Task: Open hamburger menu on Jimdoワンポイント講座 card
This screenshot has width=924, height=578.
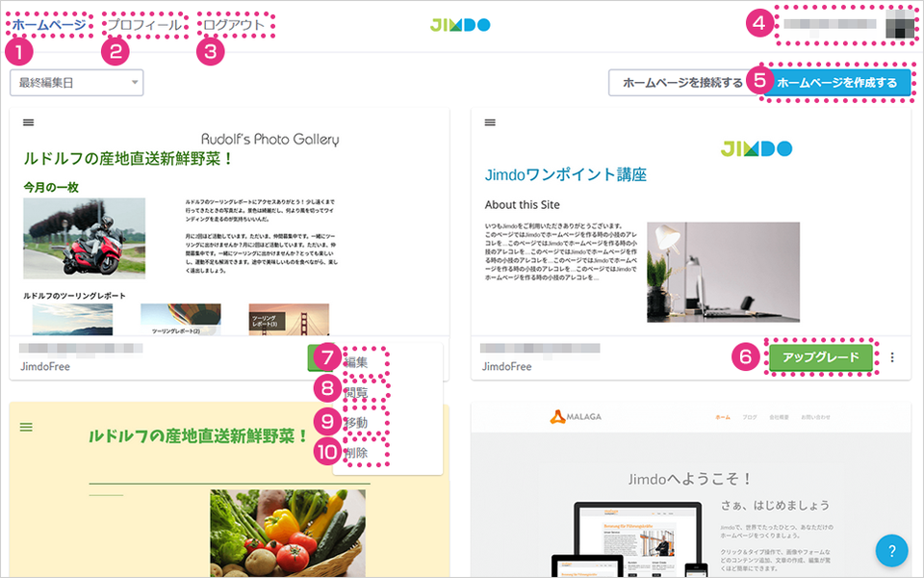Action: tap(490, 122)
